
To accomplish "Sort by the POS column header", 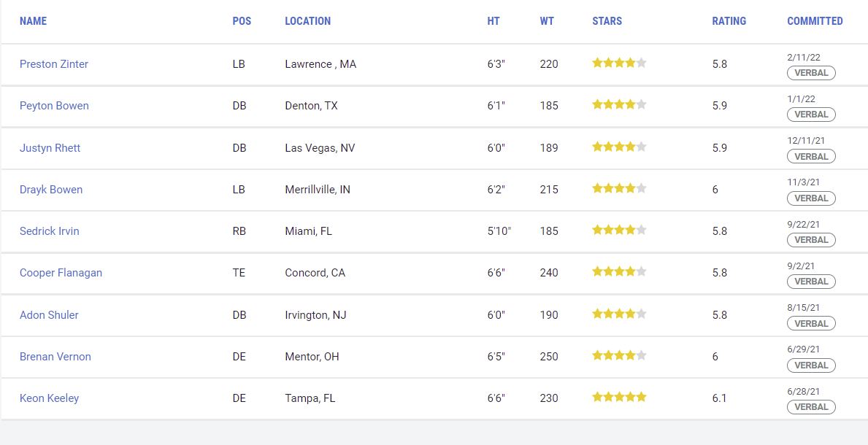I will (x=242, y=21).
